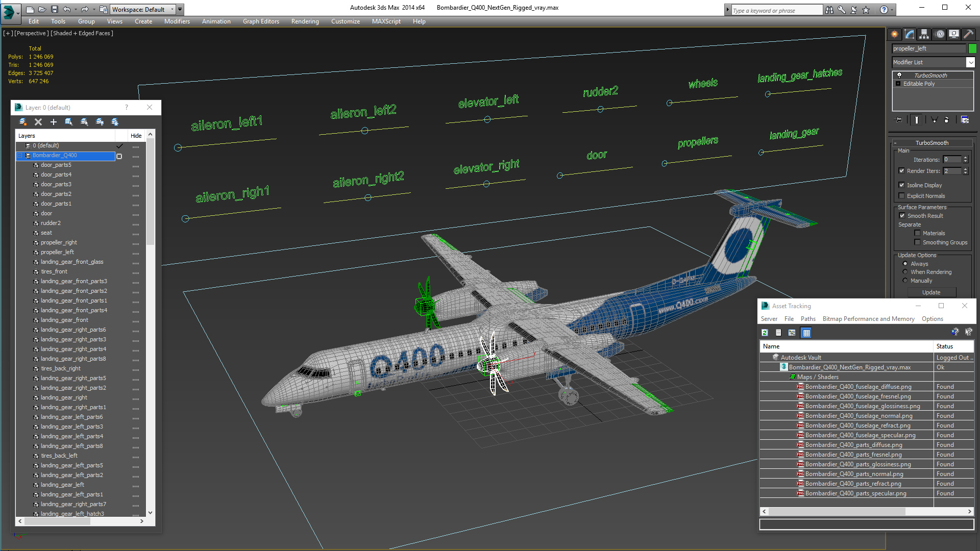The height and width of the screenshot is (551, 980).
Task: Click the Status column header in Asset Tracking
Action: tap(953, 346)
